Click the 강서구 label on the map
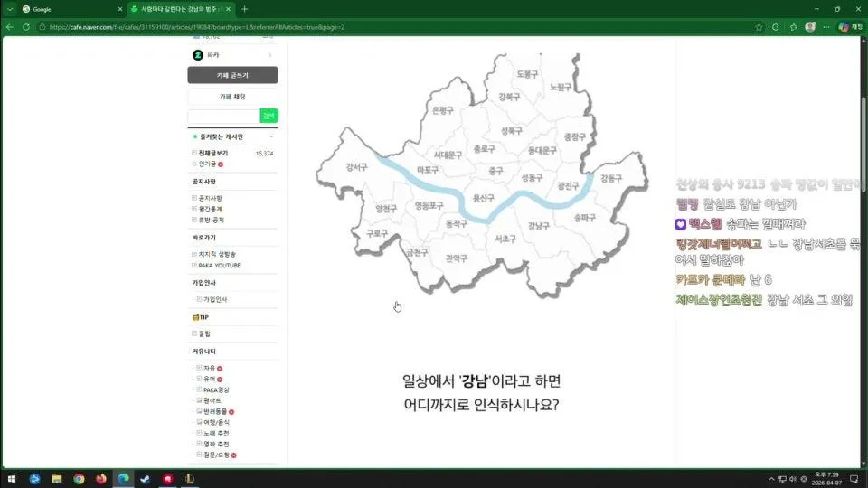Viewport: 868px width, 488px height. 356,166
